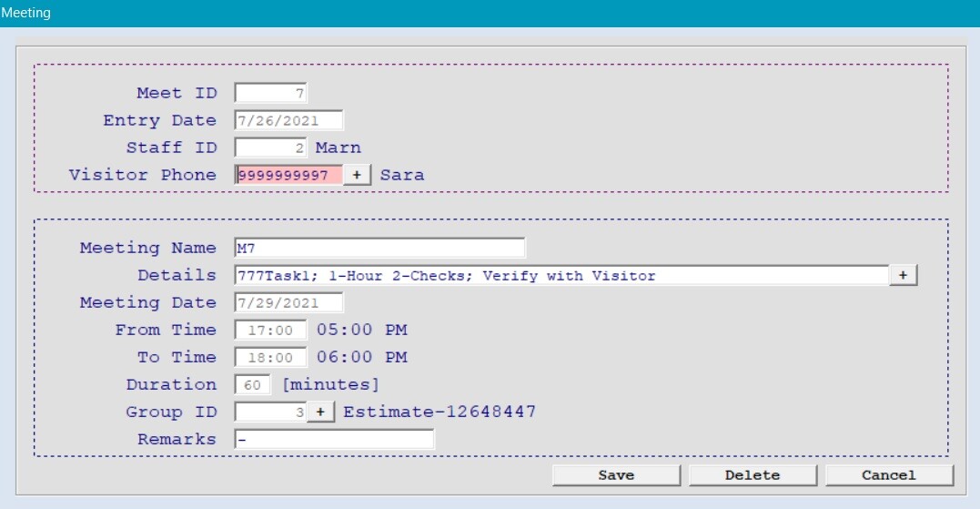Click the Duration label

(x=171, y=384)
